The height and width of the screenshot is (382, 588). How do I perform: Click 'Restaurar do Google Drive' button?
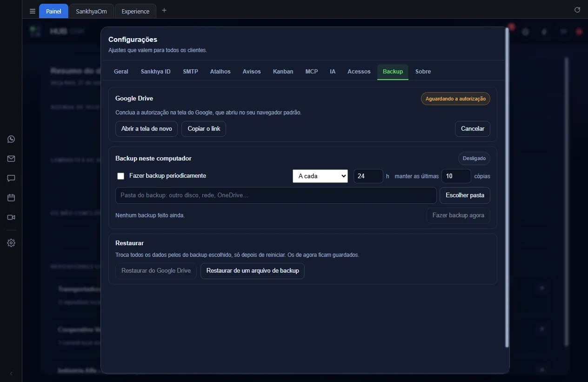156,271
